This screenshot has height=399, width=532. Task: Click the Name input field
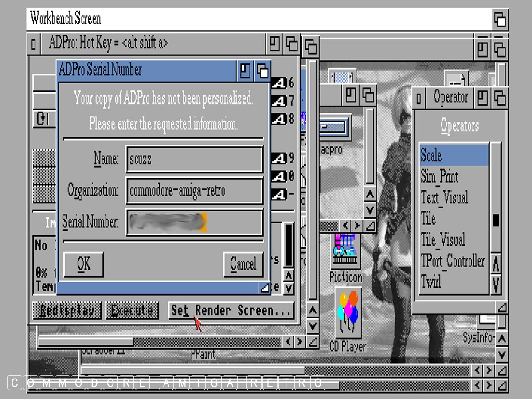click(x=194, y=159)
